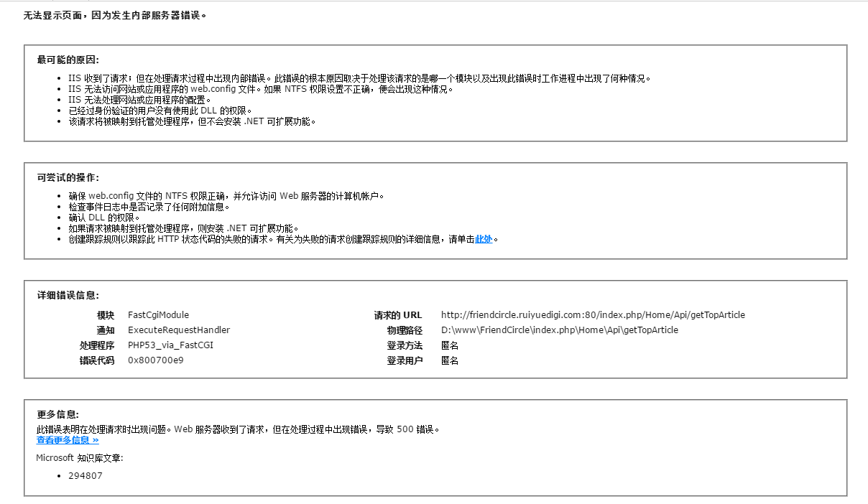Click the 错误代码 label
The height and width of the screenshot is (504, 868).
pos(97,360)
